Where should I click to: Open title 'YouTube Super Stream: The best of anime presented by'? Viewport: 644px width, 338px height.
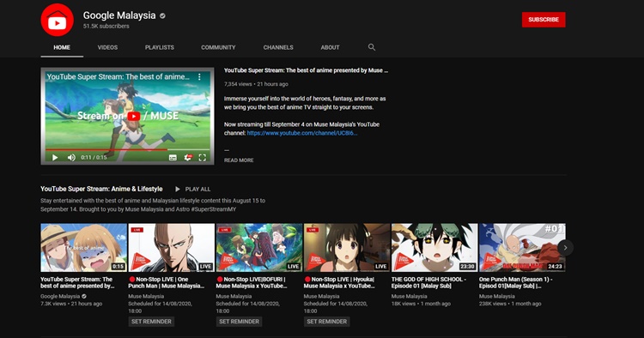click(77, 282)
